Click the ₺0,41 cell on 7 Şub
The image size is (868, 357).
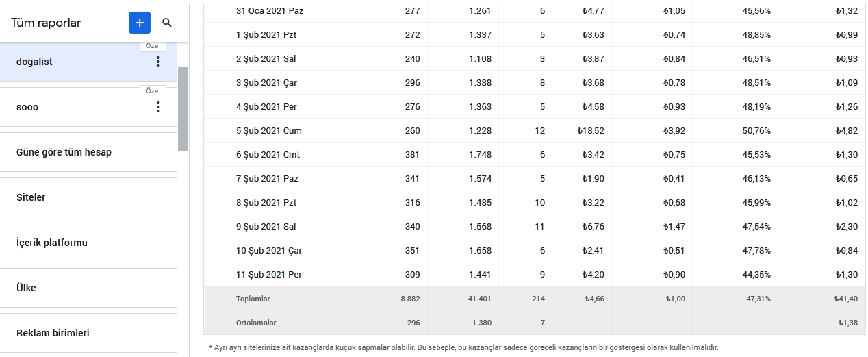[674, 179]
